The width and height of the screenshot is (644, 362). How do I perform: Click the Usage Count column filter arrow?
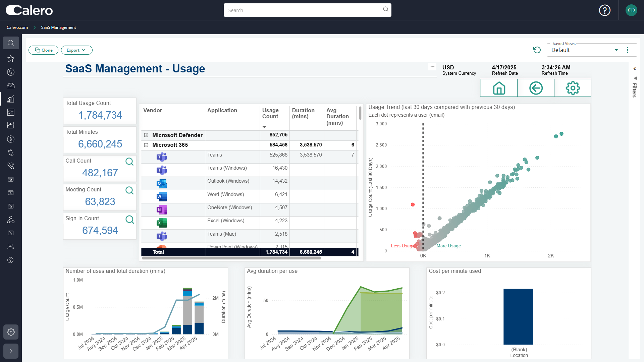(x=265, y=127)
